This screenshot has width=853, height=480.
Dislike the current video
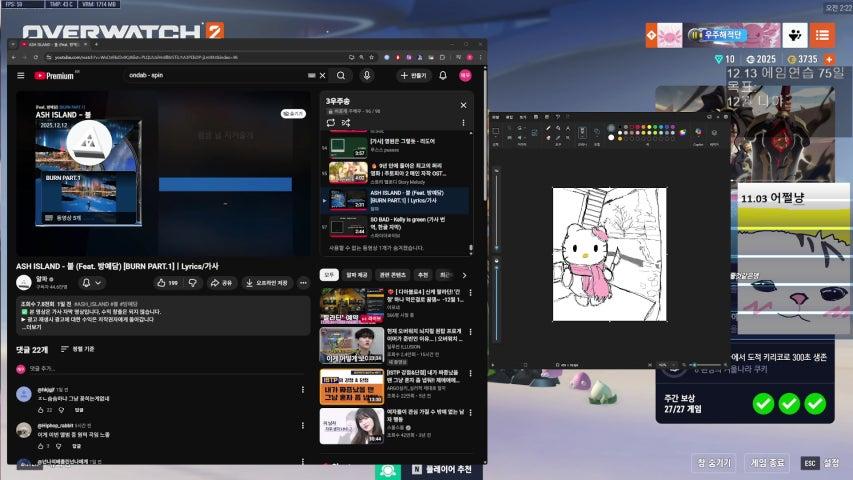[x=191, y=283]
